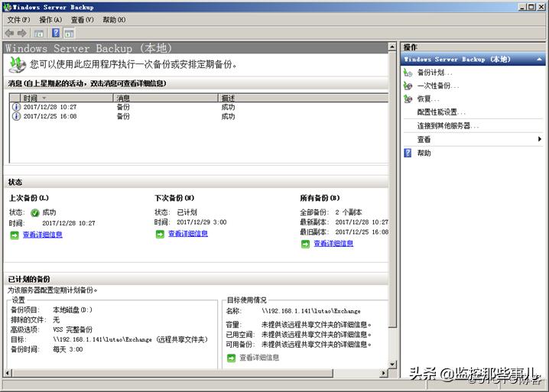The width and height of the screenshot is (549, 392).
Task: Click the horizontal scrollbar right arrow
Action: (384, 374)
